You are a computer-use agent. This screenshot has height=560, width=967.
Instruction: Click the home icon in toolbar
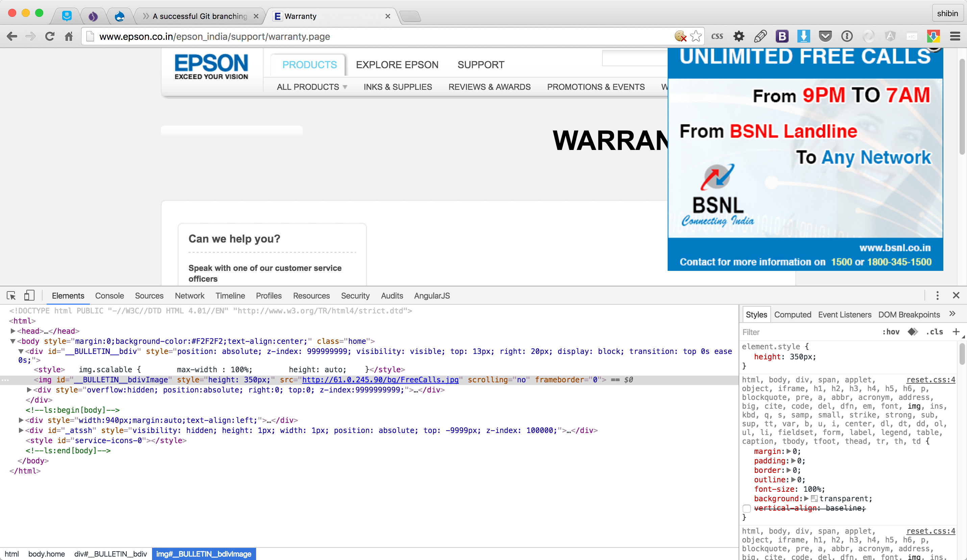tap(69, 36)
